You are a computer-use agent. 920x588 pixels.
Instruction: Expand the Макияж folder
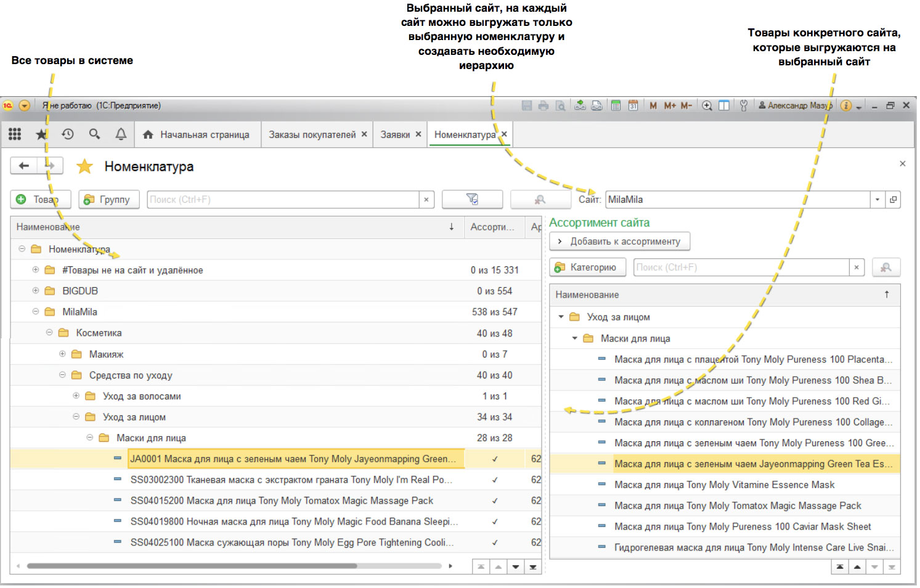click(62, 354)
